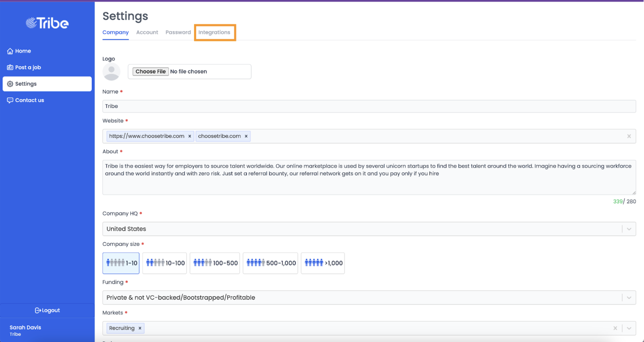Image resolution: width=644 pixels, height=342 pixels.
Task: Go to Post a job page
Action: 28,67
